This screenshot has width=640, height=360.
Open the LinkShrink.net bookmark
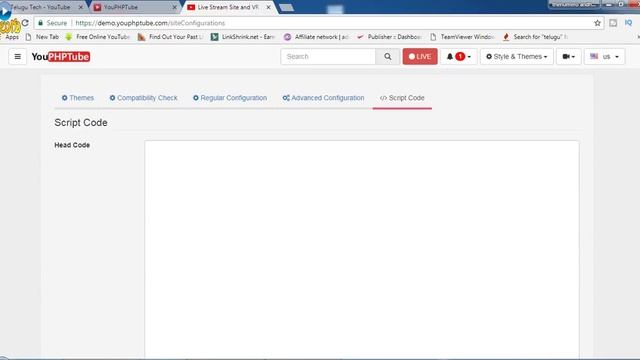(x=242, y=37)
